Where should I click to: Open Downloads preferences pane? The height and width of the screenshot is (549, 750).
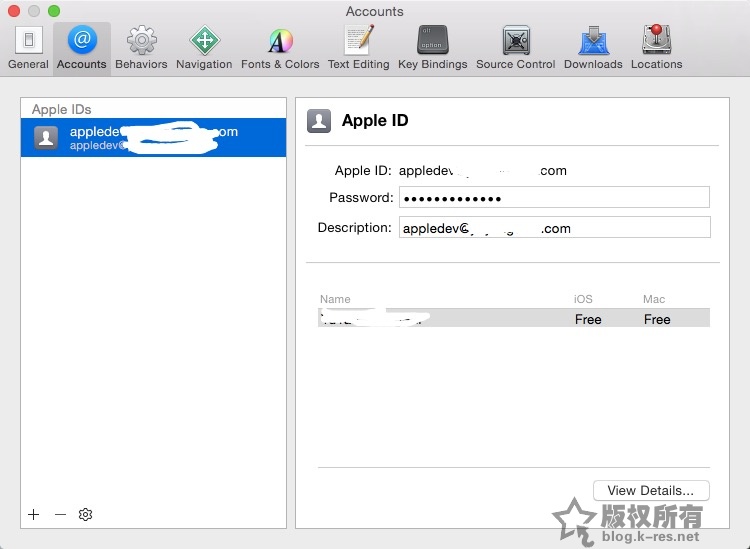tap(593, 48)
